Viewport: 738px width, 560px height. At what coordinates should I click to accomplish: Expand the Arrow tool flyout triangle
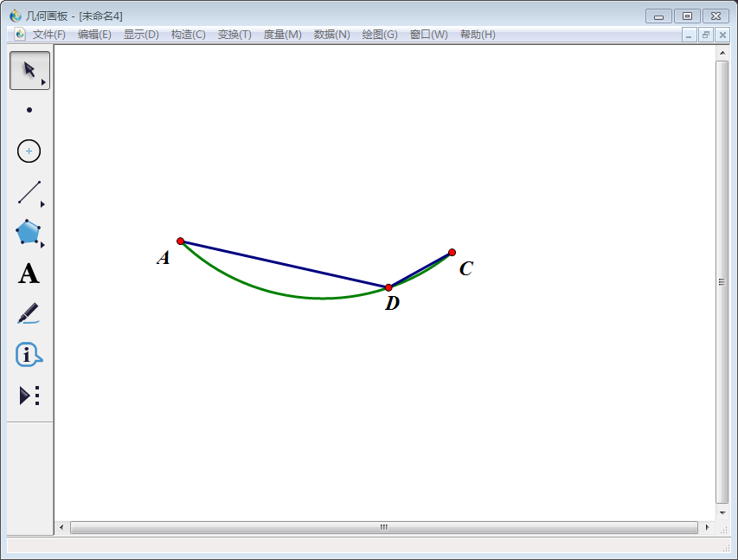point(43,82)
